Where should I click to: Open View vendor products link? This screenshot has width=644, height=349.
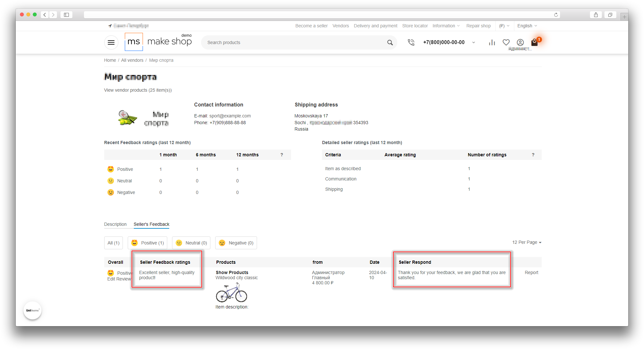click(x=138, y=90)
